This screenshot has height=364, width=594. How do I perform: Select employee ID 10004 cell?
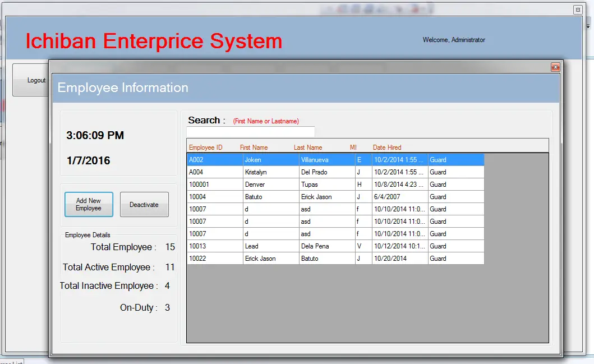[x=215, y=197]
